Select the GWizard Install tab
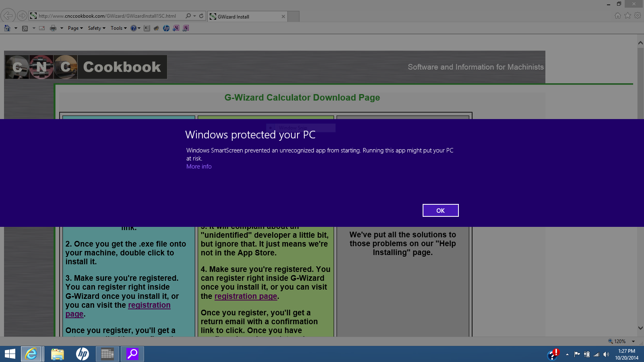 coord(247,16)
